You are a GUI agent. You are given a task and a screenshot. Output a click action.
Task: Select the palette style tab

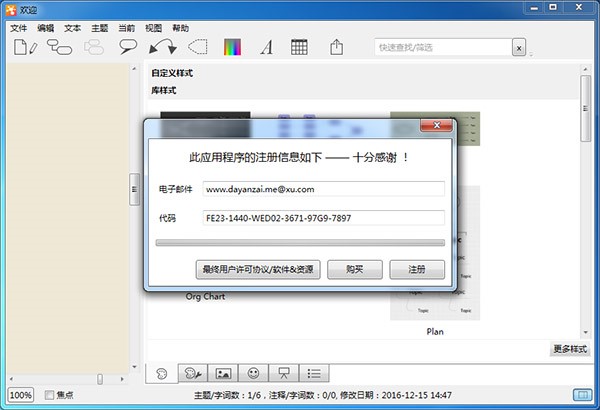[x=162, y=373]
